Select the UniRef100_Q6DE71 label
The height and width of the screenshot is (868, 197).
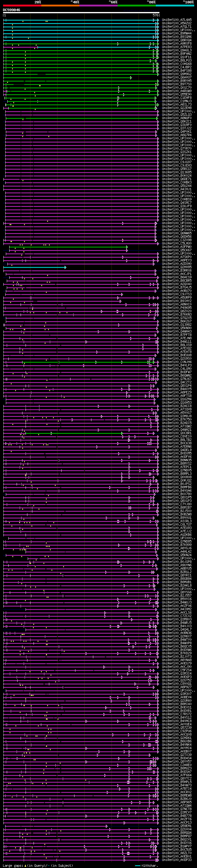click(x=176, y=179)
